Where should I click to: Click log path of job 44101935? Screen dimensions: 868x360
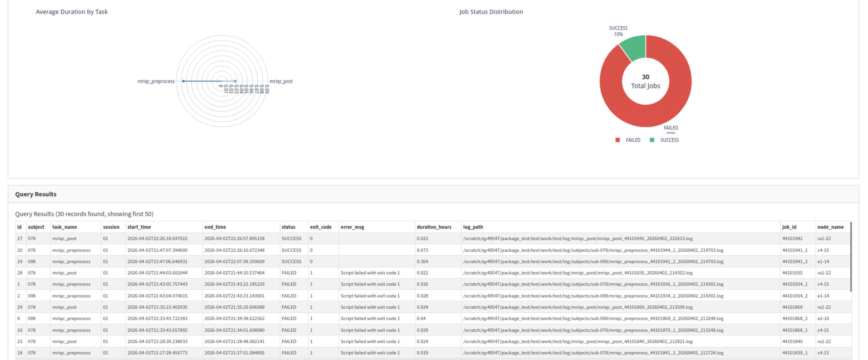point(578,273)
